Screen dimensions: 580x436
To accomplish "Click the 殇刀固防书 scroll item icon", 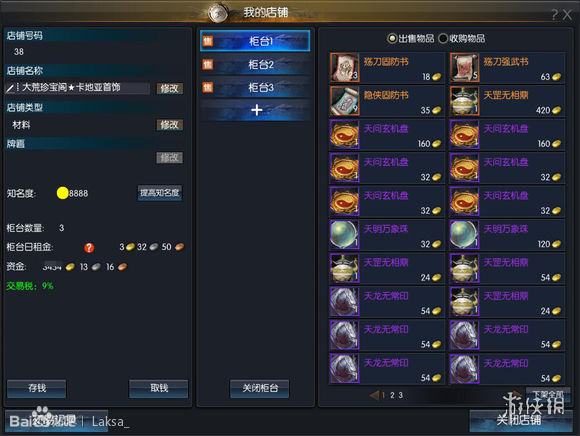I will click(344, 67).
